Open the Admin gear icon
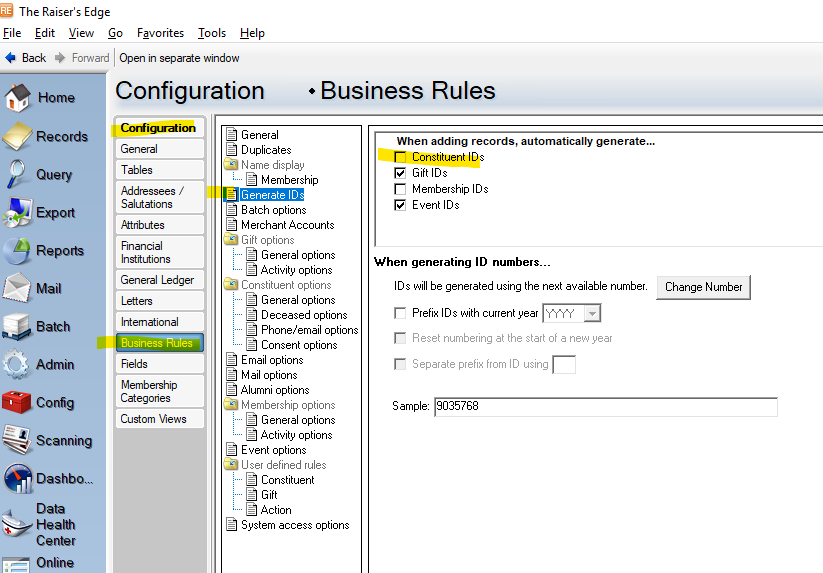Viewport: 823px width, 573px height. click(16, 364)
